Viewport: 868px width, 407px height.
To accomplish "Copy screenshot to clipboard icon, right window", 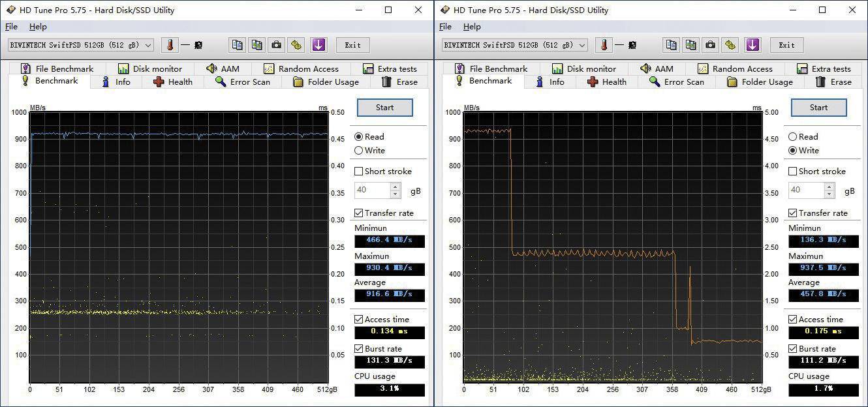I will (x=691, y=45).
